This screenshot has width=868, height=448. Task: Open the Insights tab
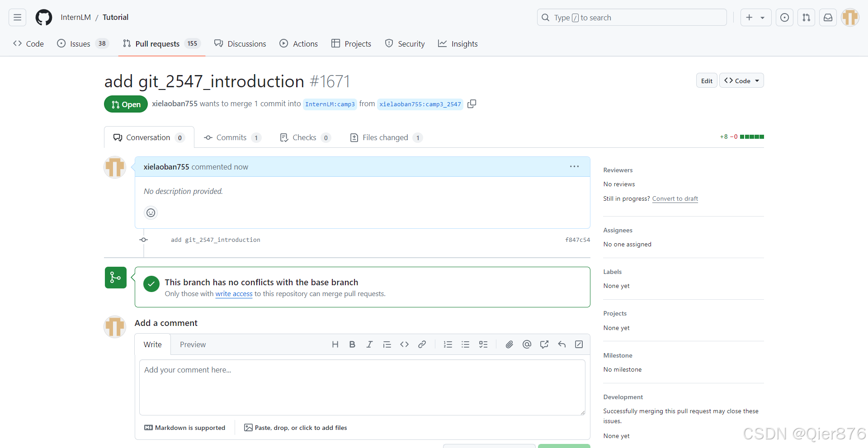[458, 43]
